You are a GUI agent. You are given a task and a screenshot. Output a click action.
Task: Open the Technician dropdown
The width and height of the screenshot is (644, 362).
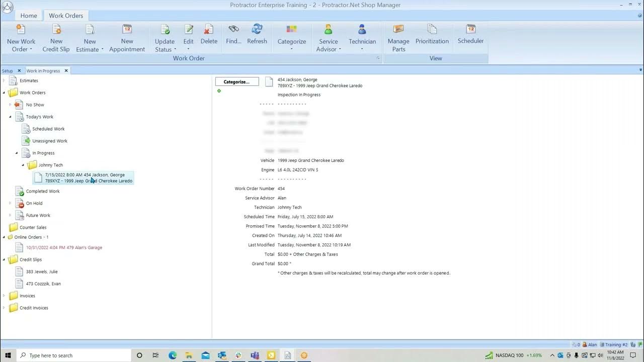pyautogui.click(x=362, y=49)
